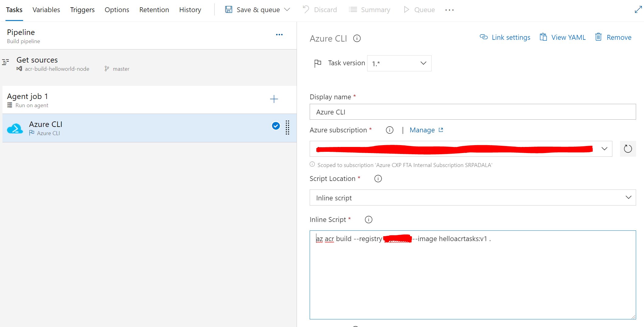Open the pipeline run Summary icon
Viewport: 644px width, 327px height.
coord(353,9)
